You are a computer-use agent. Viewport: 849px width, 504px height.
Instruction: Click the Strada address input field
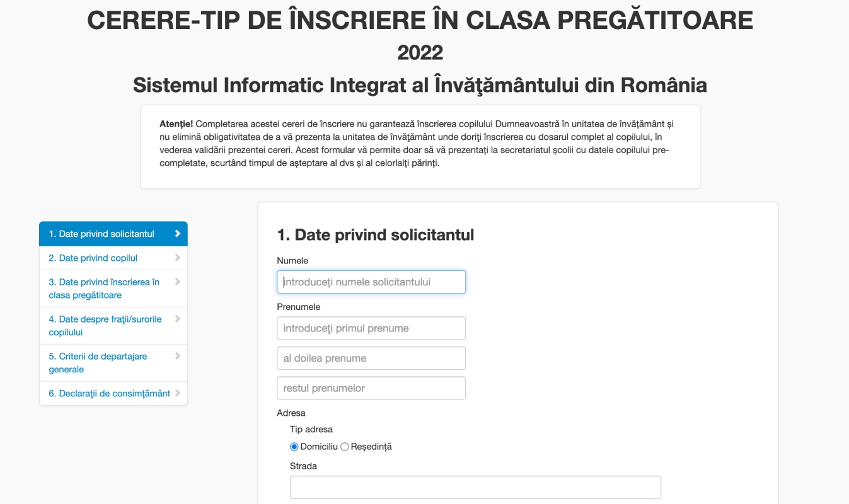475,488
